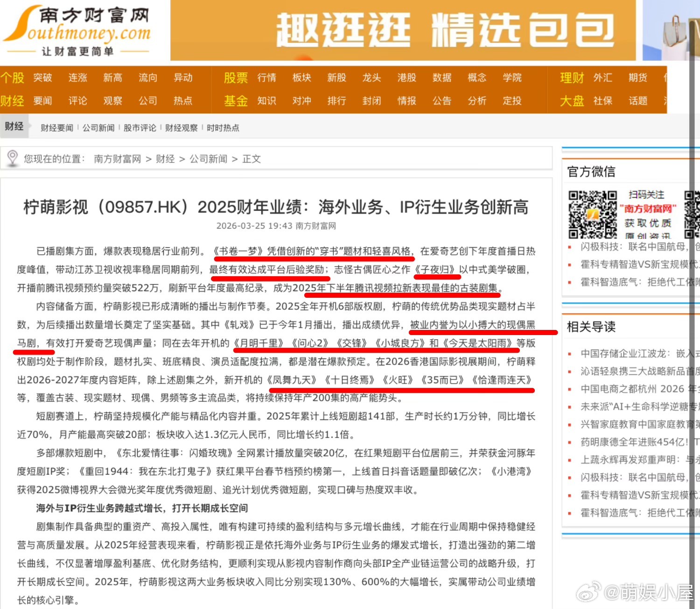Screen dimensions: 700x609
Task: Open 霍科专精智造VS新宝规模 link under 官方微信
Action: [x=640, y=264]
